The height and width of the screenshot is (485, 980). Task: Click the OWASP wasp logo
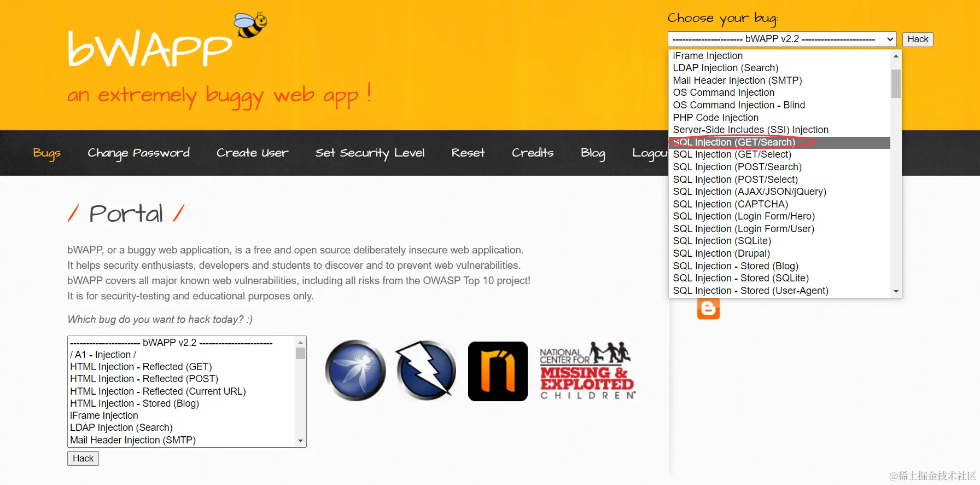pos(355,371)
